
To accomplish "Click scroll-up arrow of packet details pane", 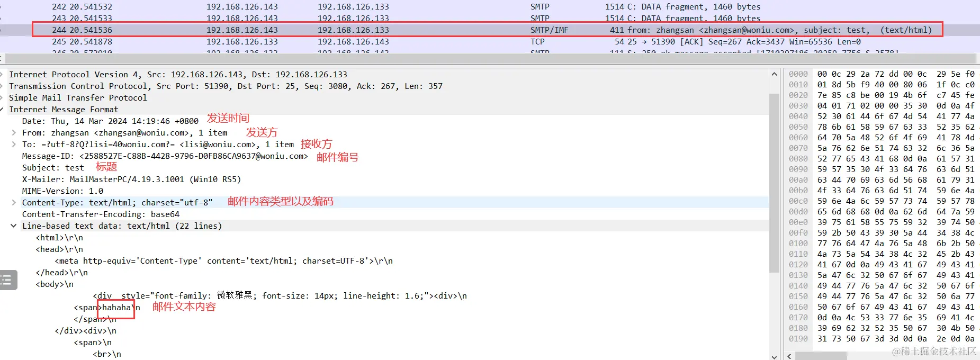I will click(x=774, y=74).
